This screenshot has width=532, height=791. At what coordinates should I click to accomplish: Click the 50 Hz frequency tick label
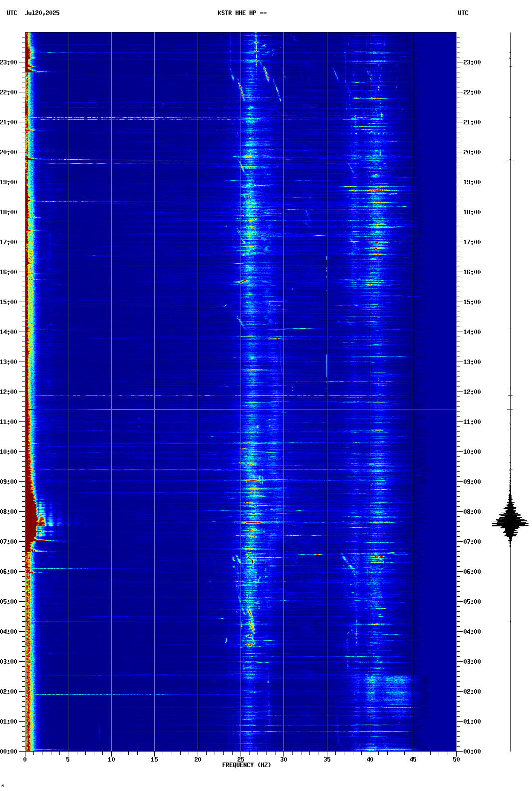(456, 760)
